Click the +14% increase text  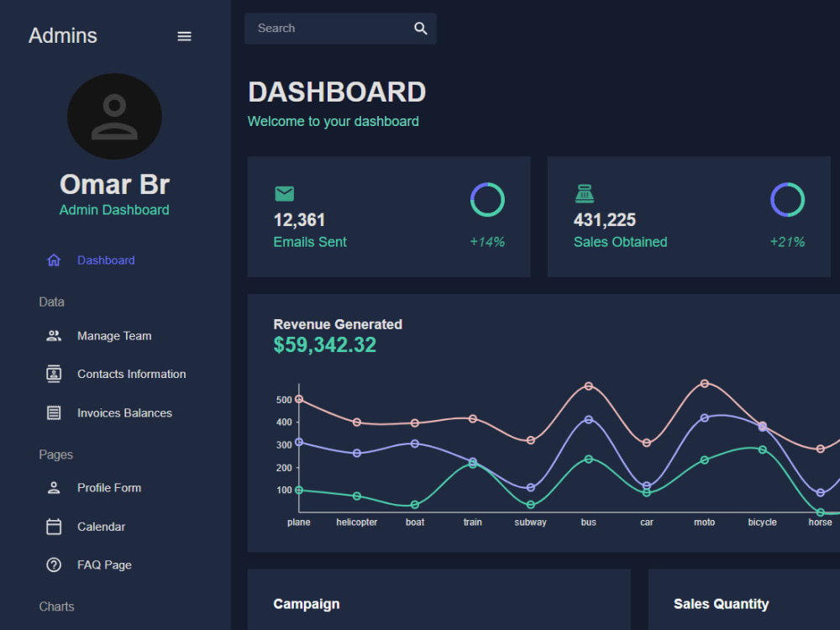point(487,242)
